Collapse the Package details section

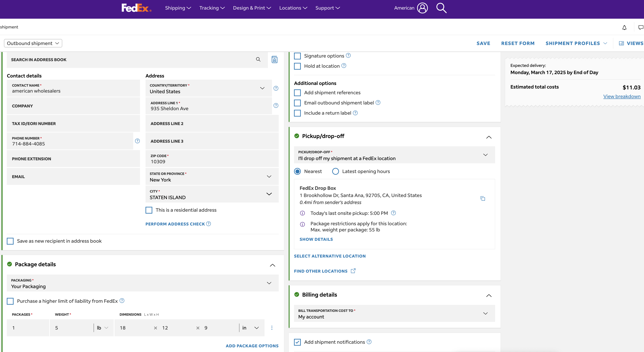(x=273, y=265)
